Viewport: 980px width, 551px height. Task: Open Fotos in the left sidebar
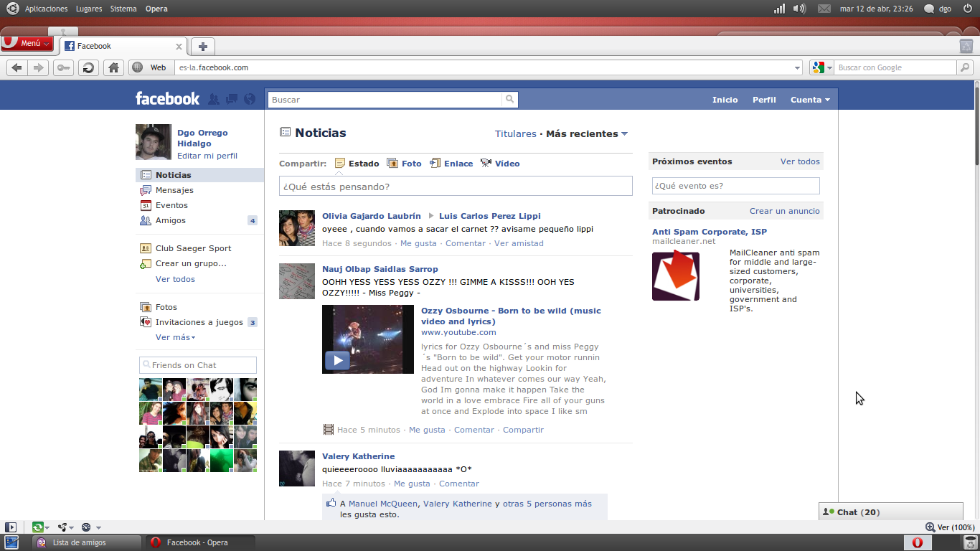166,307
